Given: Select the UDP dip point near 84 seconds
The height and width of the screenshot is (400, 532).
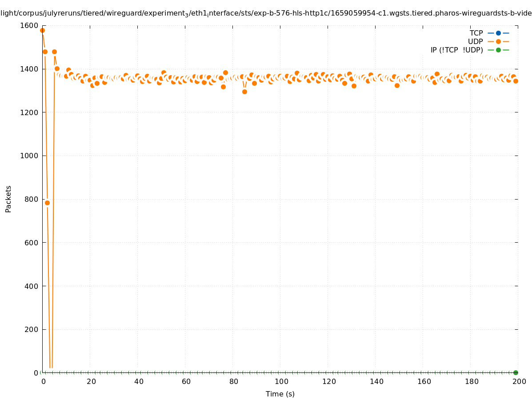Looking at the screenshot, I should pos(244,92).
